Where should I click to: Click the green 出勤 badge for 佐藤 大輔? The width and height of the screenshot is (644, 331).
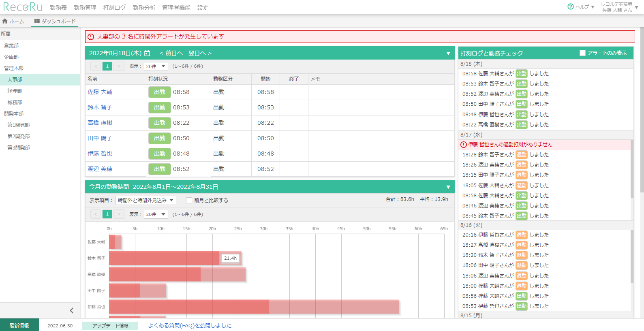click(x=159, y=92)
